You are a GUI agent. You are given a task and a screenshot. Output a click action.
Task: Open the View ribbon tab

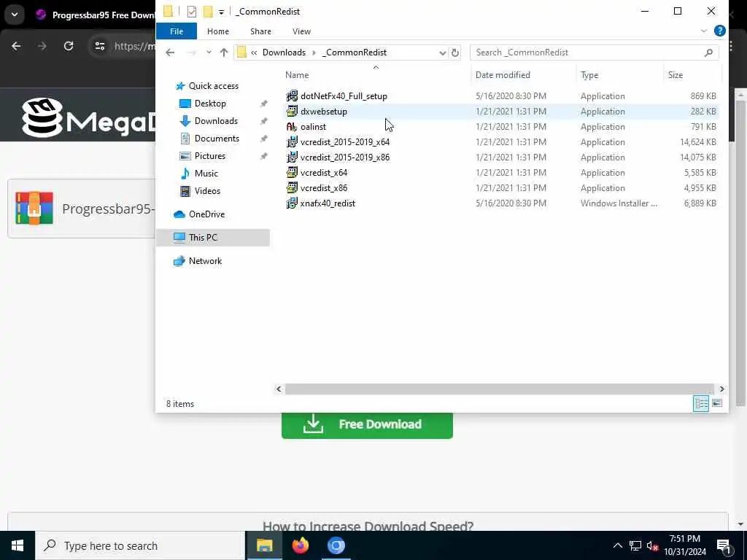[x=301, y=31]
